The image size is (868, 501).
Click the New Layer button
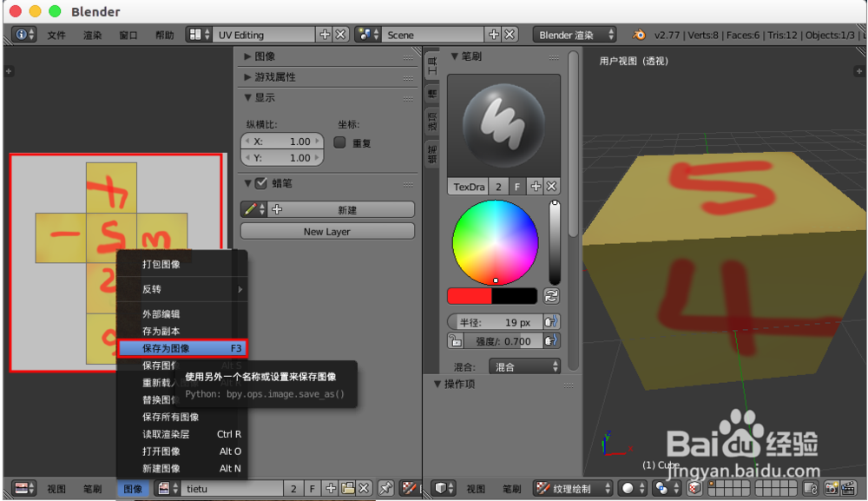pyautogui.click(x=326, y=232)
